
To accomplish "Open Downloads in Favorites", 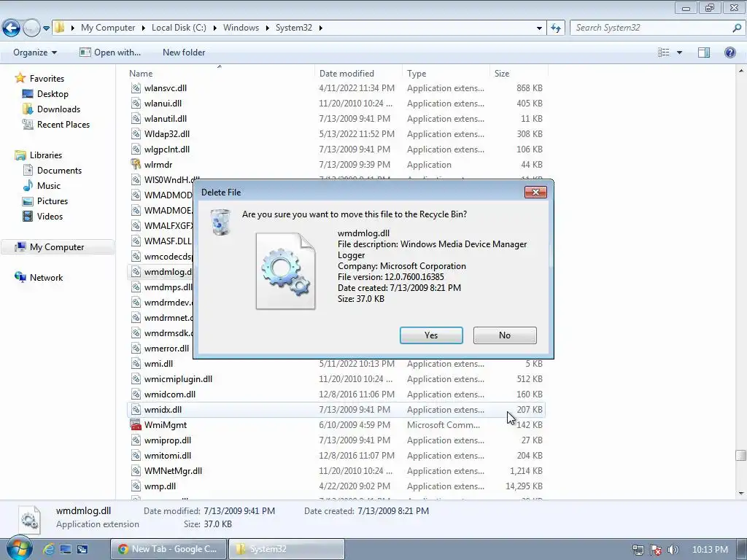I will tap(58, 109).
